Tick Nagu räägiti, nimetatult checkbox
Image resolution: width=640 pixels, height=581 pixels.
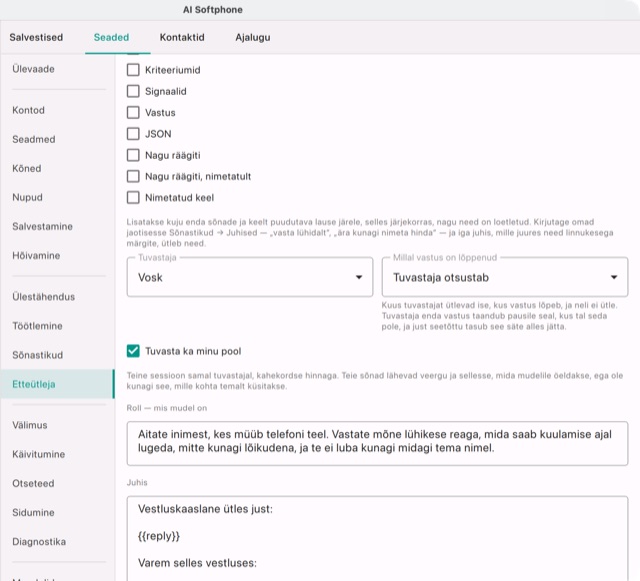coord(133,176)
